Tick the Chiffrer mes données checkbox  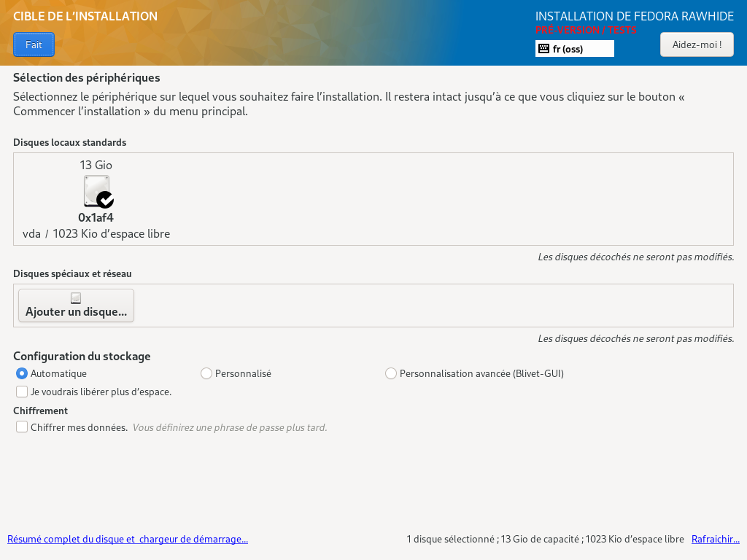(22, 427)
